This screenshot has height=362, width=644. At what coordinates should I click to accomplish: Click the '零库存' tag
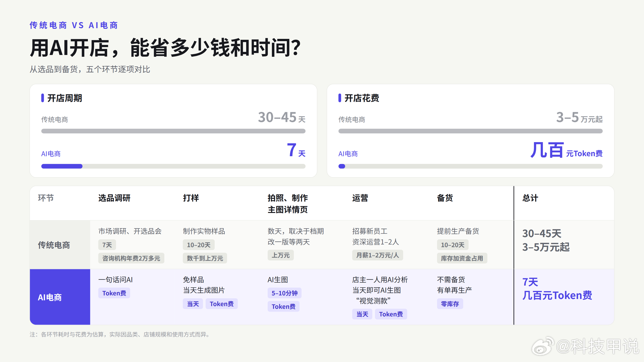point(450,304)
